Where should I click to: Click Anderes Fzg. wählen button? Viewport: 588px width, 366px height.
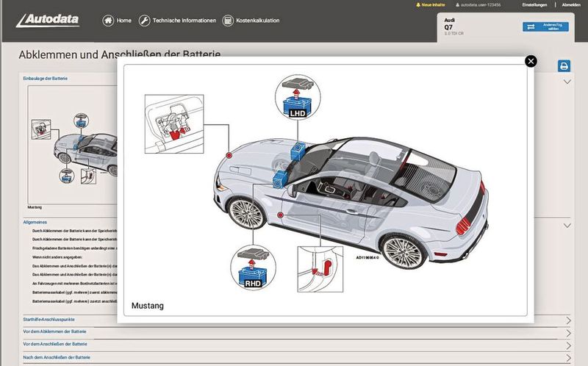[545, 26]
